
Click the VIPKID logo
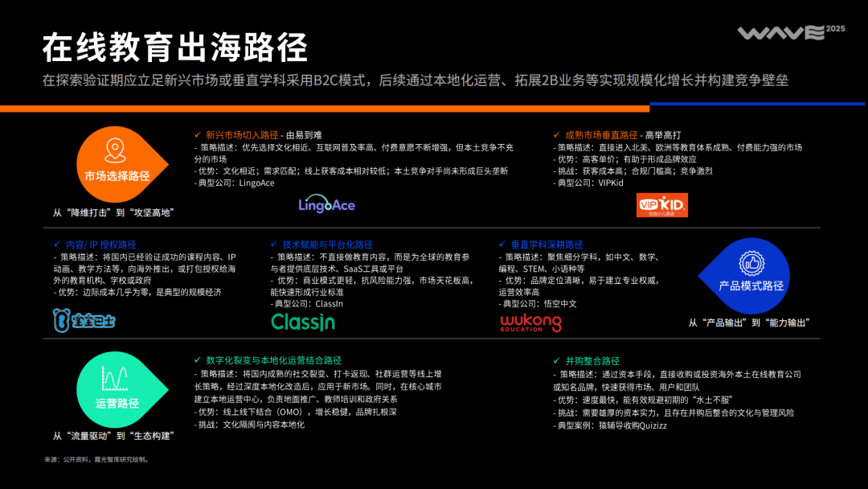[664, 205]
